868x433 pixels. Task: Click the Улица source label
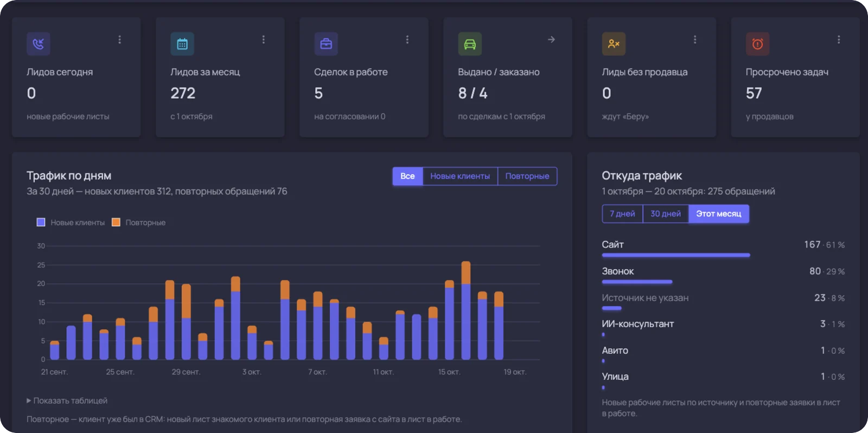click(x=615, y=377)
